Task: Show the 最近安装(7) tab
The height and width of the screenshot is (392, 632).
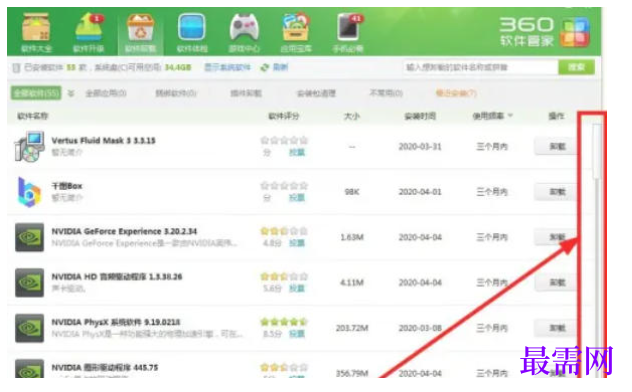Action: tap(456, 93)
